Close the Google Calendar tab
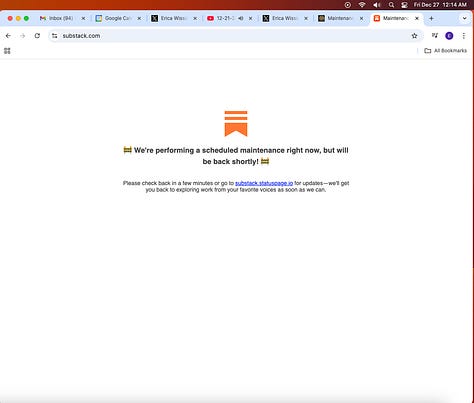The height and width of the screenshot is (403, 474). (x=139, y=18)
